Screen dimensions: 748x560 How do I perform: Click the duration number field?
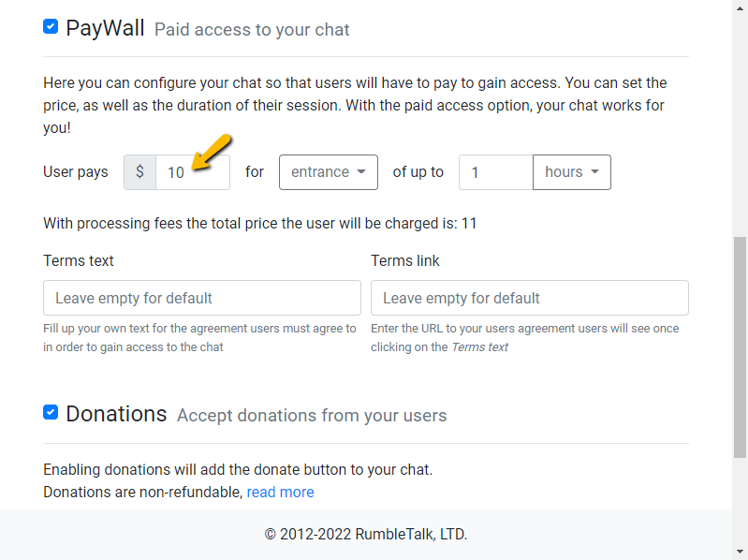coord(496,172)
